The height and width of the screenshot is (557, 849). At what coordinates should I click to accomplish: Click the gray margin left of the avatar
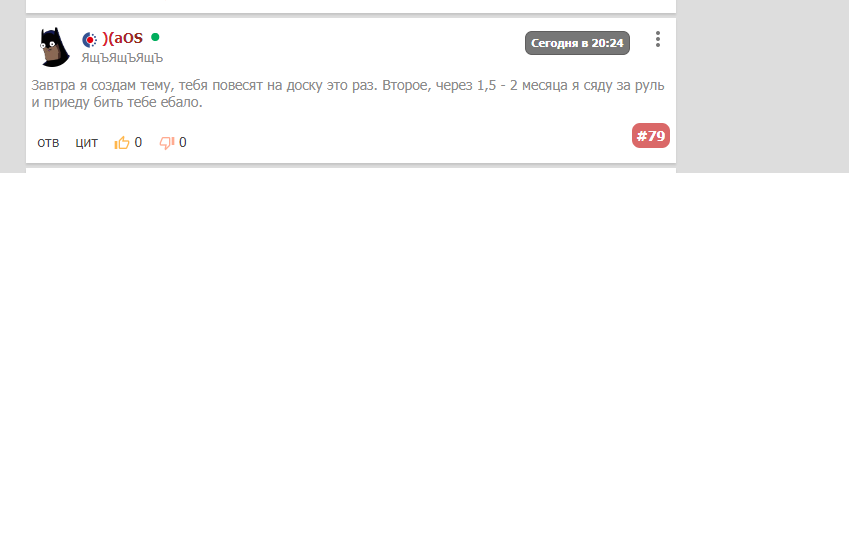[13, 87]
